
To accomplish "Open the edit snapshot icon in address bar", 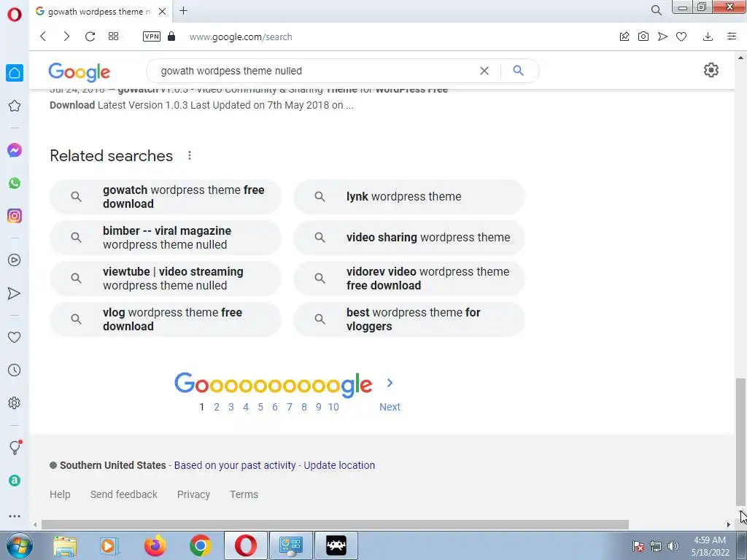I will coord(624,36).
